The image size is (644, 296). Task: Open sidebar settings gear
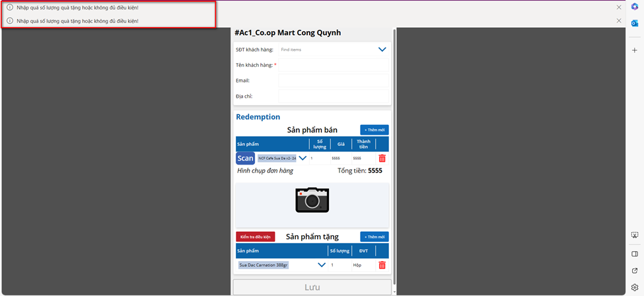pyautogui.click(x=635, y=287)
